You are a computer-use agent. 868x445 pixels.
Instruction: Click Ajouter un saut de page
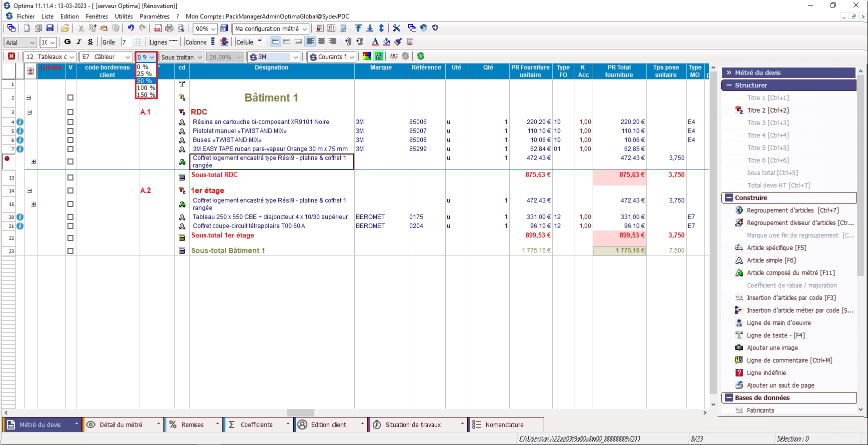click(781, 385)
